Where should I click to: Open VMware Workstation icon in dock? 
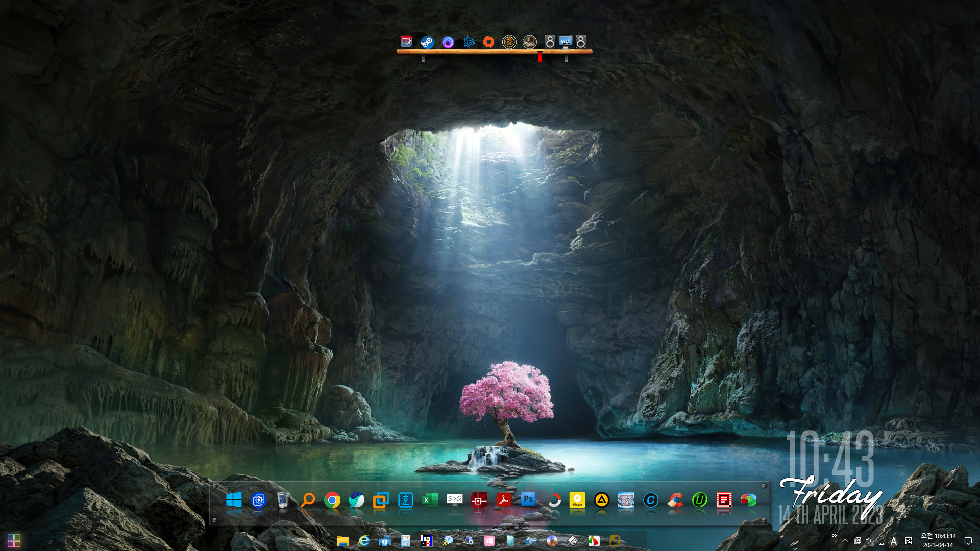point(381,500)
